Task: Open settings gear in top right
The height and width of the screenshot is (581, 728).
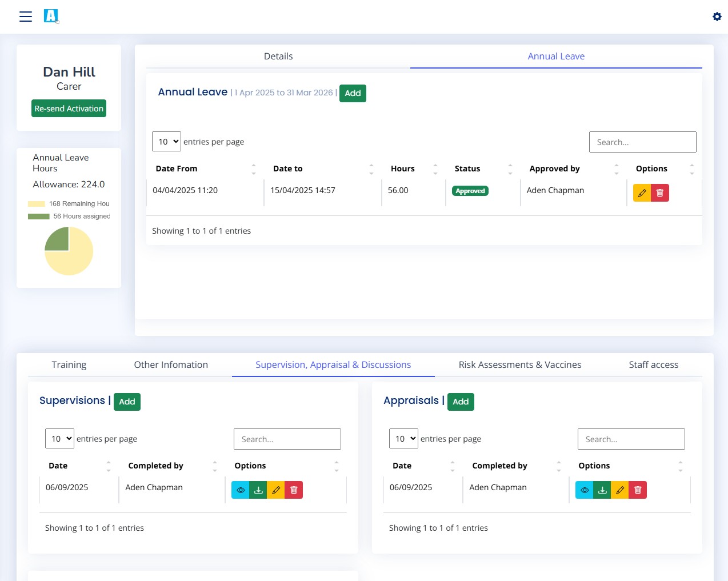Action: [x=717, y=17]
